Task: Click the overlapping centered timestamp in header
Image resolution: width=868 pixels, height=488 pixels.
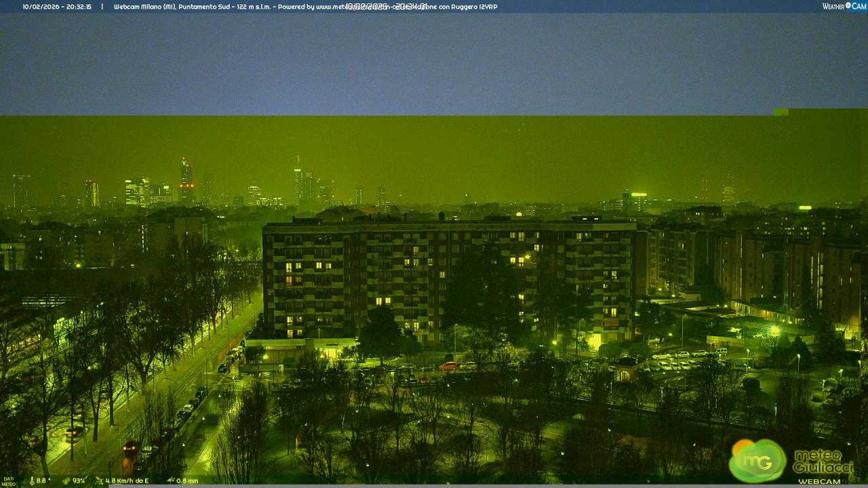Action: coord(387,7)
